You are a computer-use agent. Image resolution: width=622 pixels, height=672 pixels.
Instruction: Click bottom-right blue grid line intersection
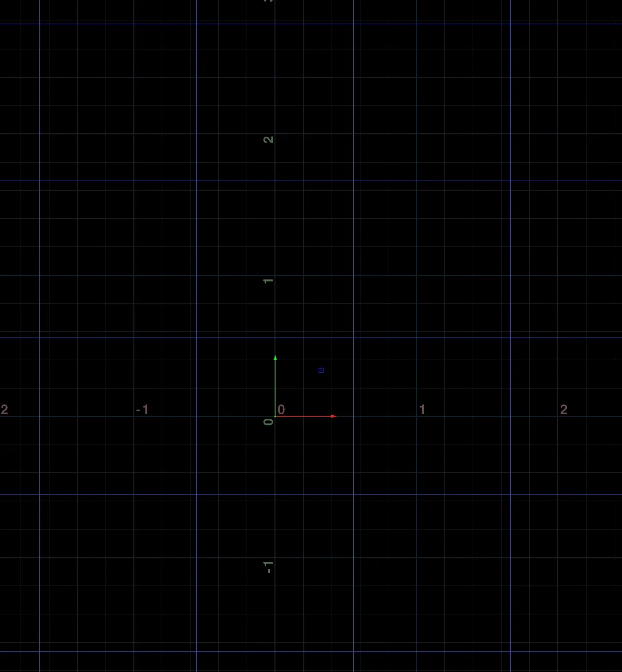click(510, 652)
